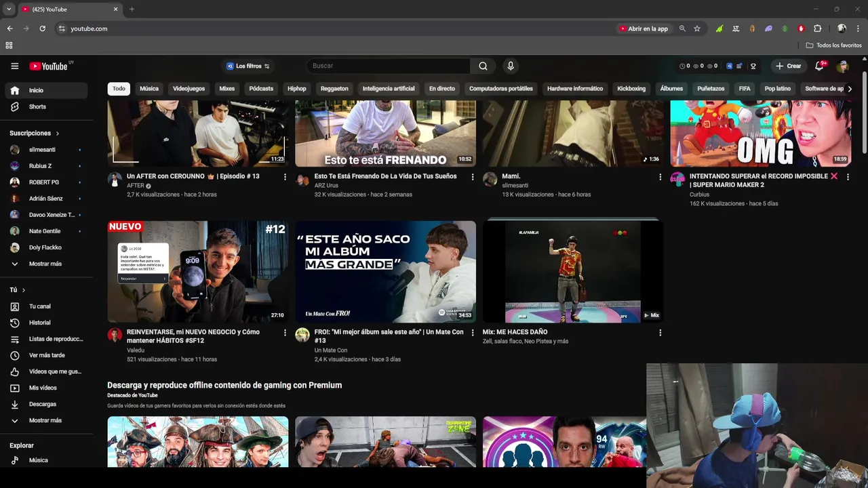Open the Suscripciones section heading

click(34, 134)
